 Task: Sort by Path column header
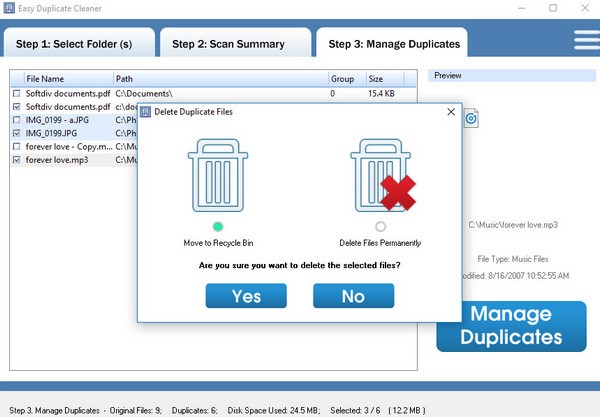pyautogui.click(x=221, y=79)
